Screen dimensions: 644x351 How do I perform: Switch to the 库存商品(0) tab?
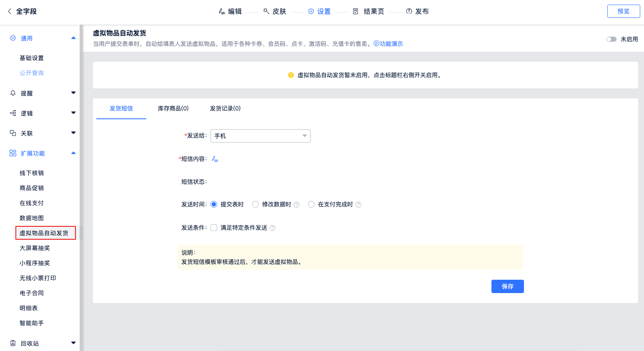pyautogui.click(x=173, y=108)
